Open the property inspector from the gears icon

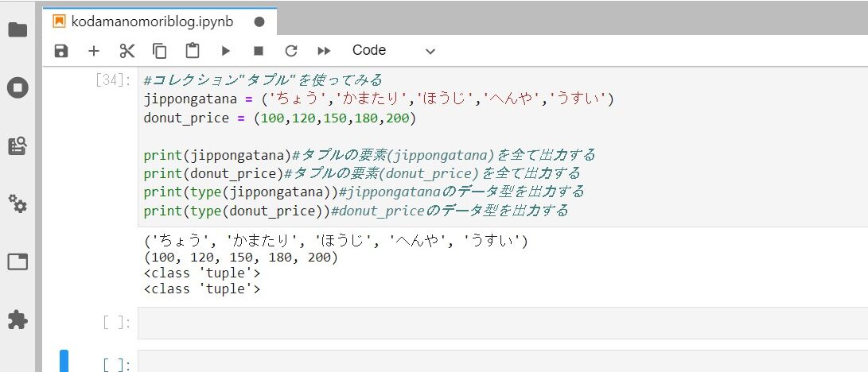pos(18,203)
